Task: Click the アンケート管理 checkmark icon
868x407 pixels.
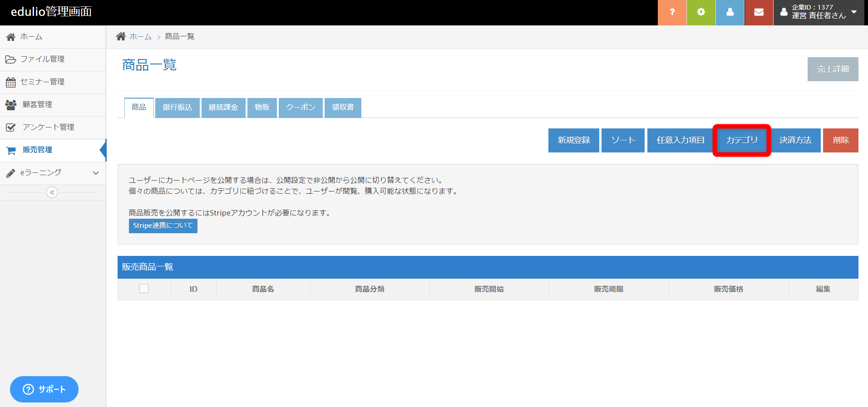Action: (x=11, y=127)
